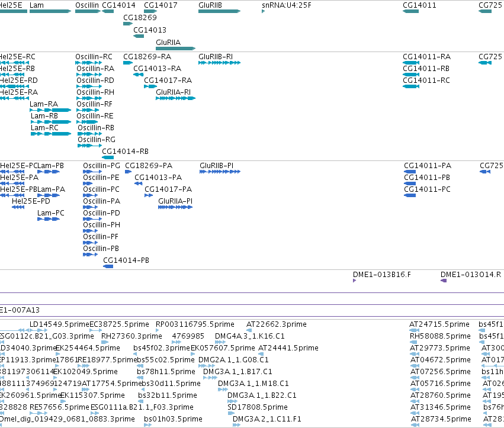Click the GluRIIB gene arrow
504x428 pixels.
pos(220,11)
